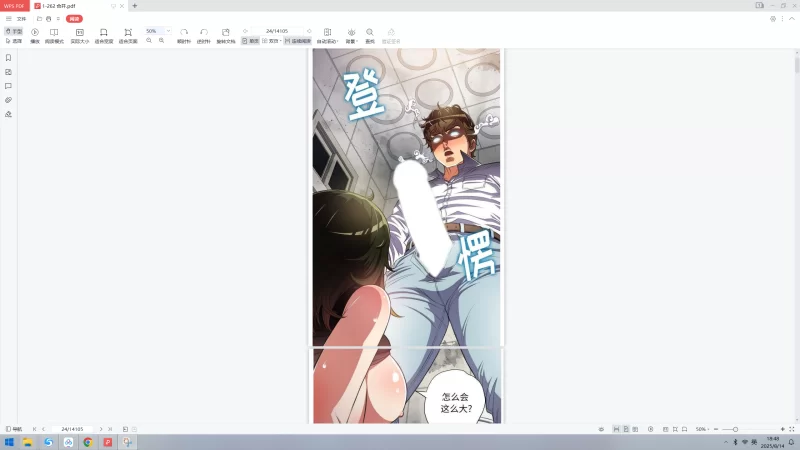The height and width of the screenshot is (450, 800).
Task: Apply Fit Width view icon
Action: point(104,32)
